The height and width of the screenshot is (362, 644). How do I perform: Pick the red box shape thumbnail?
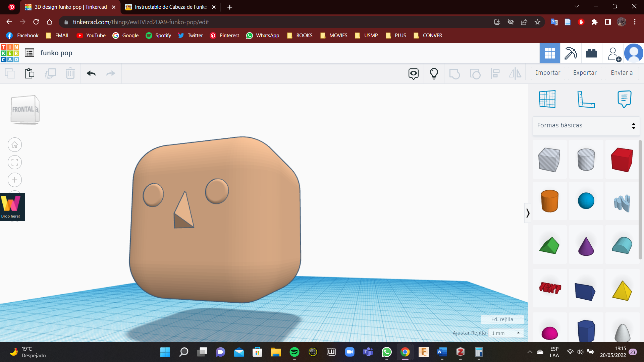coord(622,160)
